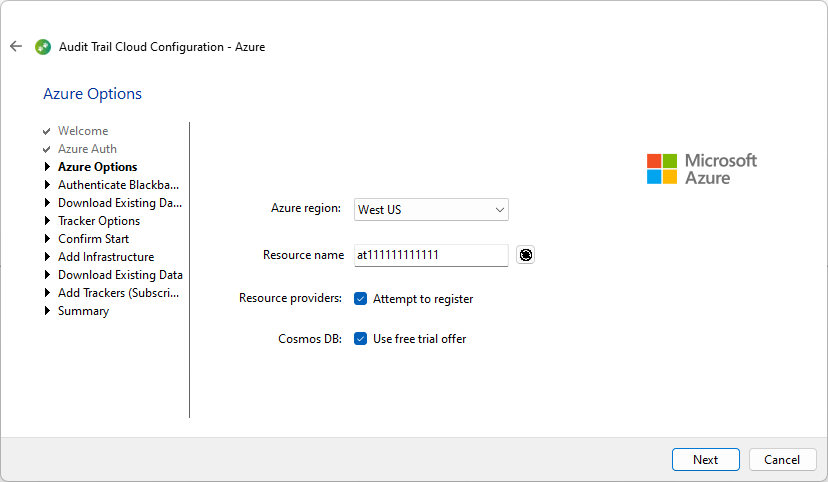
Task: Toggle Use free trial offer checkbox
Action: (x=361, y=339)
